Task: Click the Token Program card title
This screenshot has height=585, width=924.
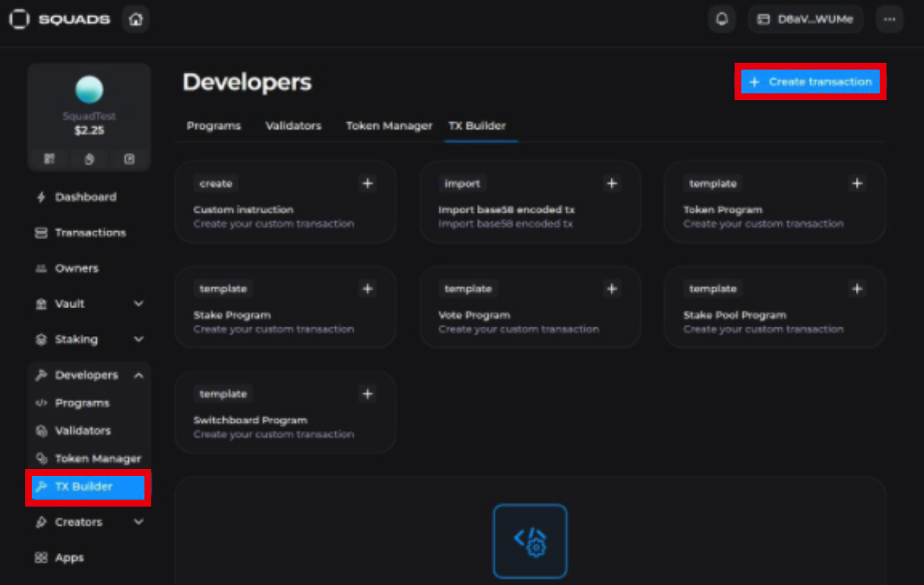Action: coord(723,210)
